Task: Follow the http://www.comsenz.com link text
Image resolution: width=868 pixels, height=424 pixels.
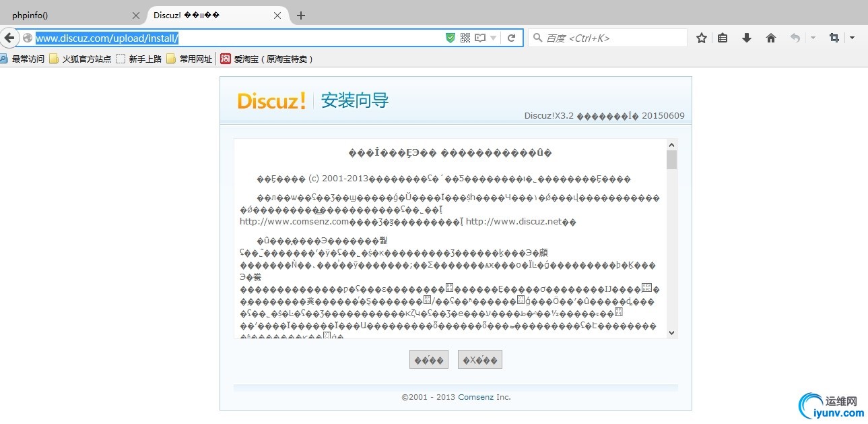Action: coord(294,222)
